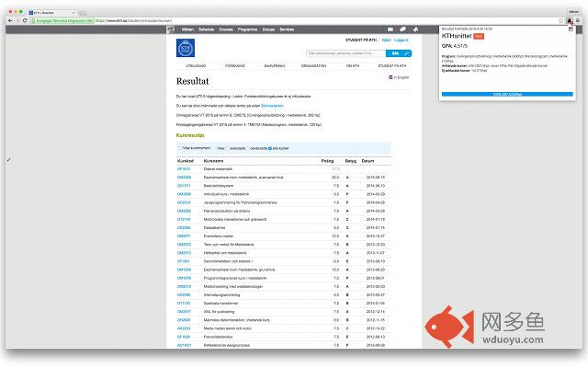
Task: Click the Kursnamn column header
Action: 213,161
